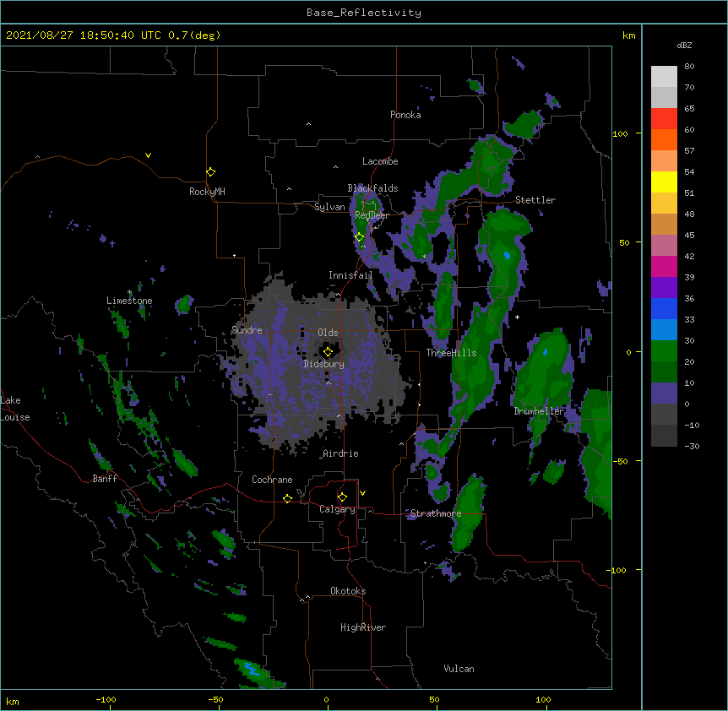
Task: Click the Calgary city label
Action: [337, 509]
